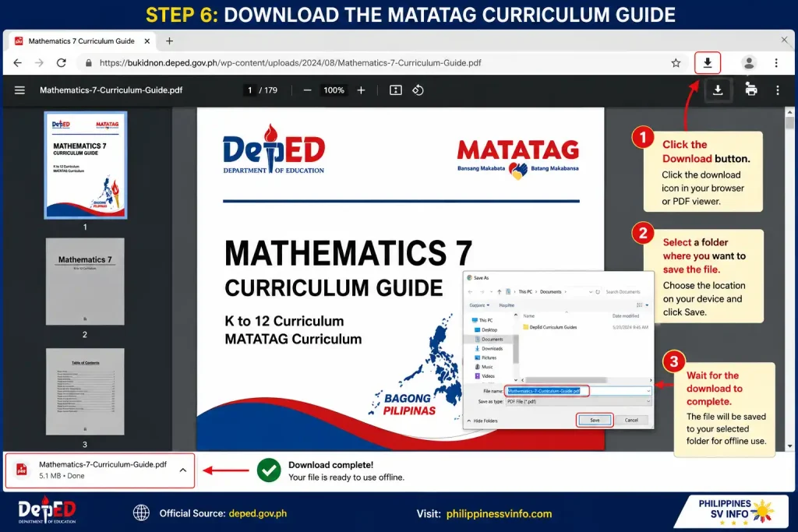Click the Save As horizontal scrollbar
Screen dimensions: 798x532
(x=567, y=380)
